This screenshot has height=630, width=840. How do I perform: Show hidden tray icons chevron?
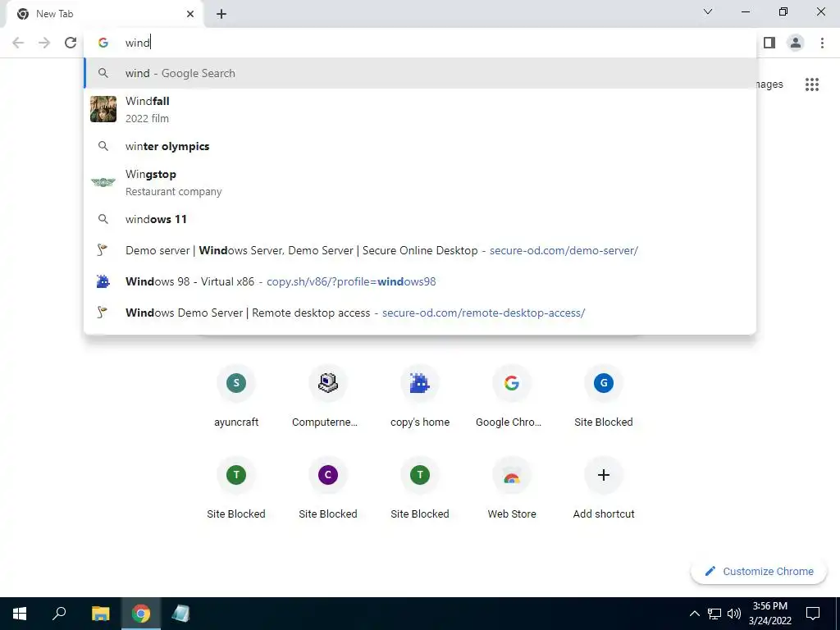click(694, 614)
